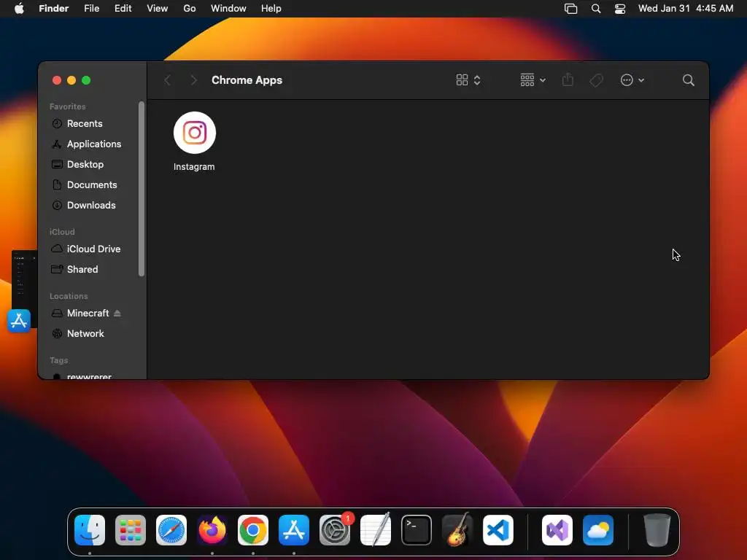Click the Finder back arrow
The height and width of the screenshot is (560, 747).
coord(167,80)
